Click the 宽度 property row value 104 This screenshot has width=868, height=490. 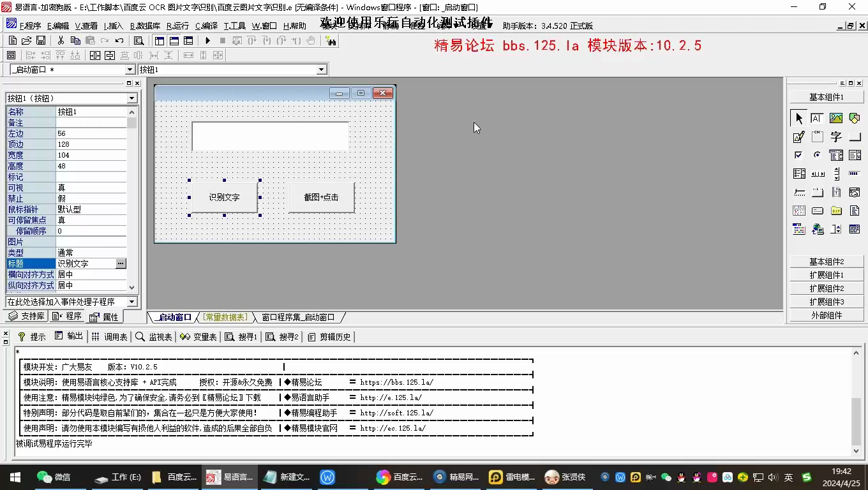(91, 155)
